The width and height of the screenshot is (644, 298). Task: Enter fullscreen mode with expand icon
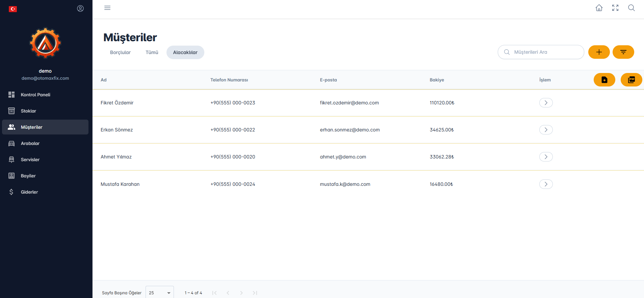coord(615,8)
